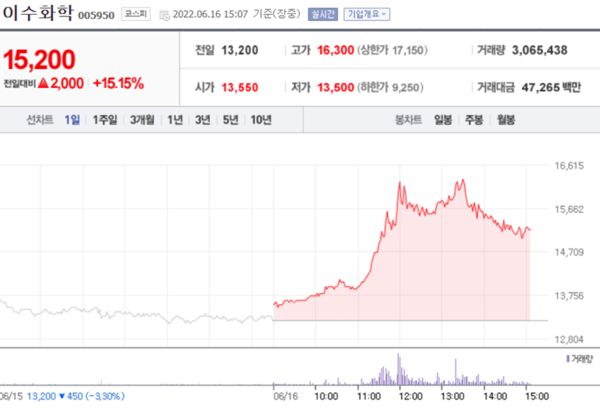
Task: Show the 5년 line chart
Action: [x=230, y=120]
